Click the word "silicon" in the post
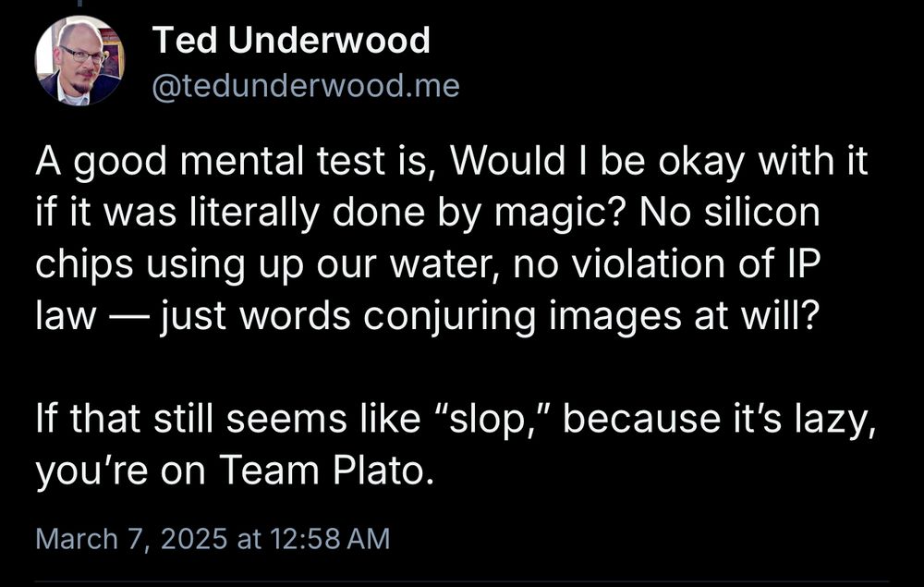The image size is (924, 587). click(x=765, y=214)
